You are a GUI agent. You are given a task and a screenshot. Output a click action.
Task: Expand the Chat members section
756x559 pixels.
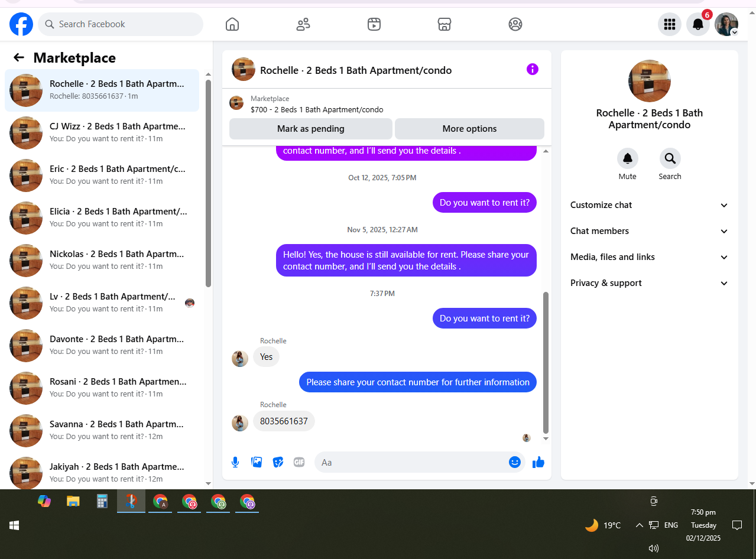click(649, 231)
